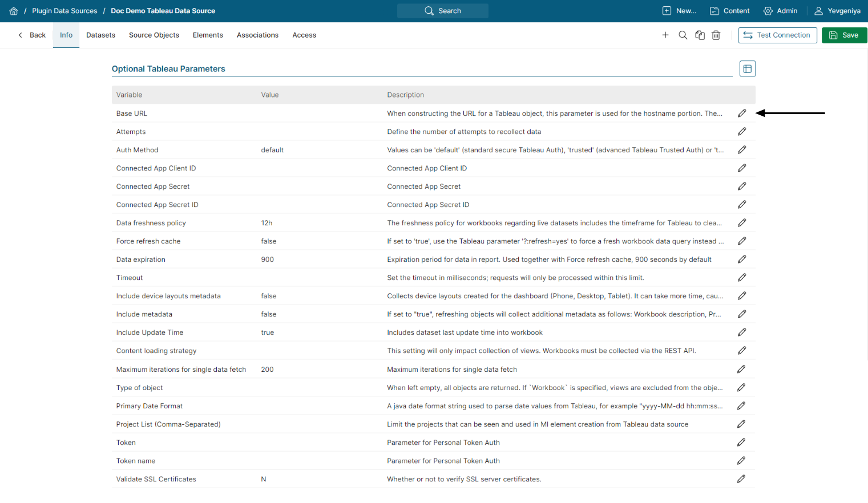This screenshot has width=868, height=503.
Task: Open the Associations tab
Action: click(x=257, y=35)
